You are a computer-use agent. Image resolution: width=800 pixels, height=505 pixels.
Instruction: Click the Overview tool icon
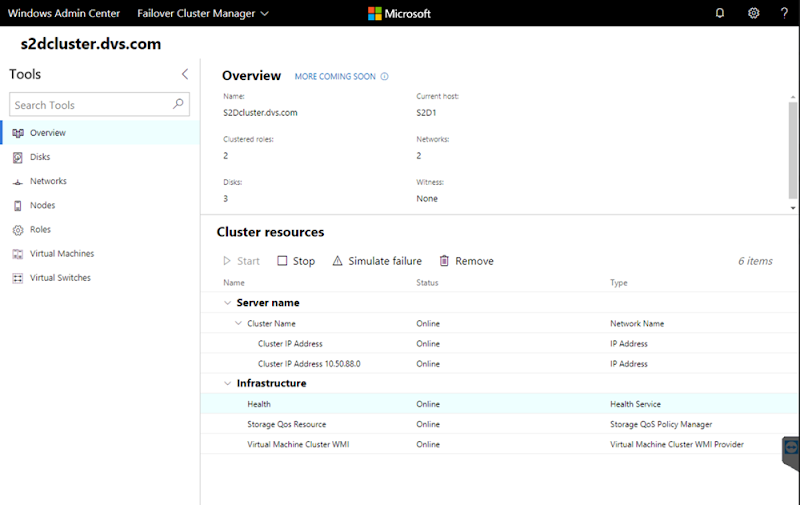pos(18,133)
